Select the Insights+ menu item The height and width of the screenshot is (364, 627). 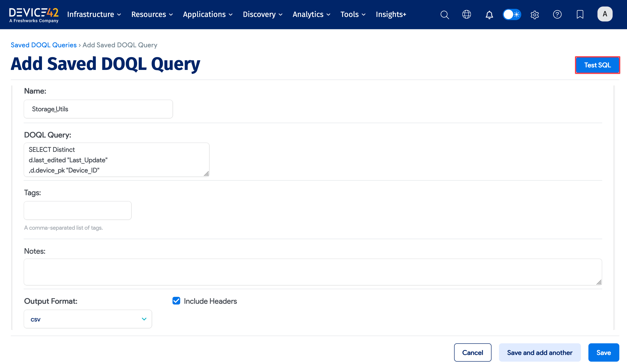[x=391, y=14]
